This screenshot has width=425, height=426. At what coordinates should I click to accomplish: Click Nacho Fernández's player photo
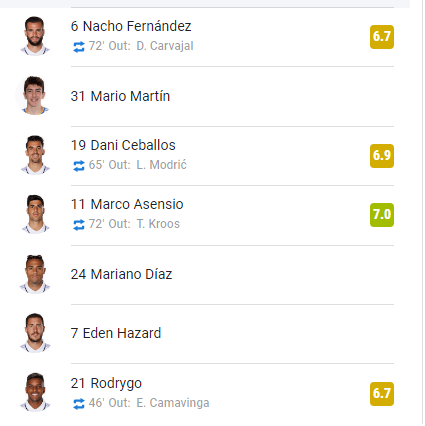(x=35, y=36)
